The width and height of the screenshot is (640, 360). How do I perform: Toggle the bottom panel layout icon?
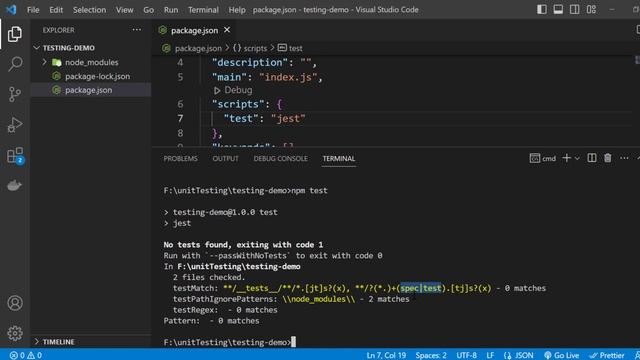pyautogui.click(x=558, y=9)
